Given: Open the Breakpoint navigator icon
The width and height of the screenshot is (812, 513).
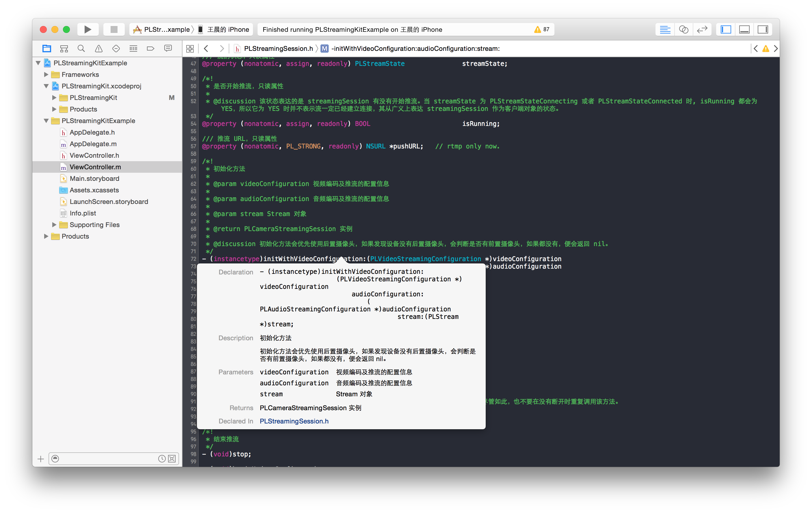Looking at the screenshot, I should [150, 49].
